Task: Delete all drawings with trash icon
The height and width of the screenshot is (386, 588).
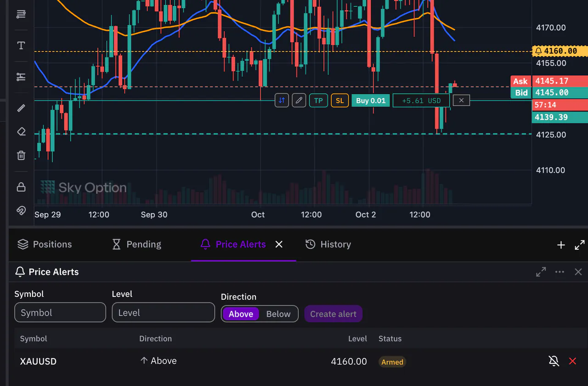Action: tap(21, 156)
